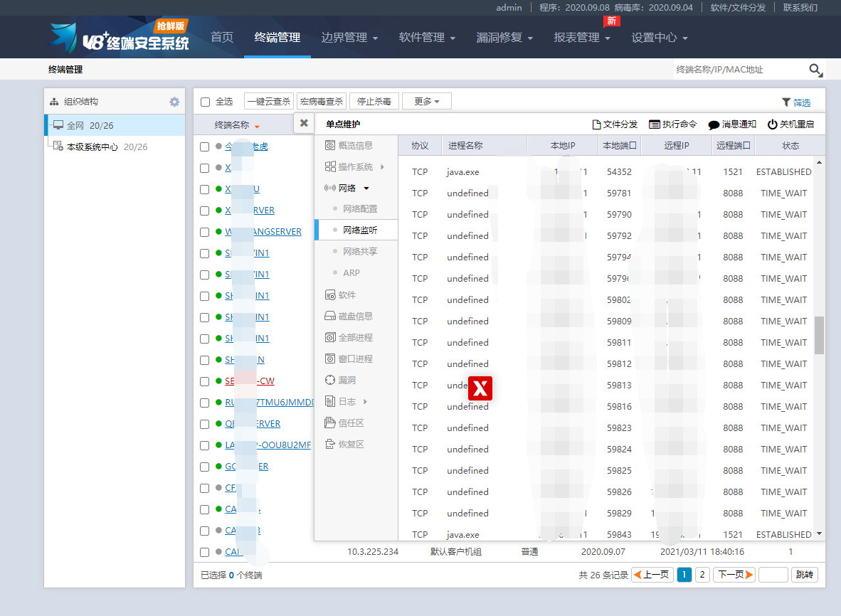
Task: Close the 单点维护 panel with X
Action: pyautogui.click(x=304, y=123)
